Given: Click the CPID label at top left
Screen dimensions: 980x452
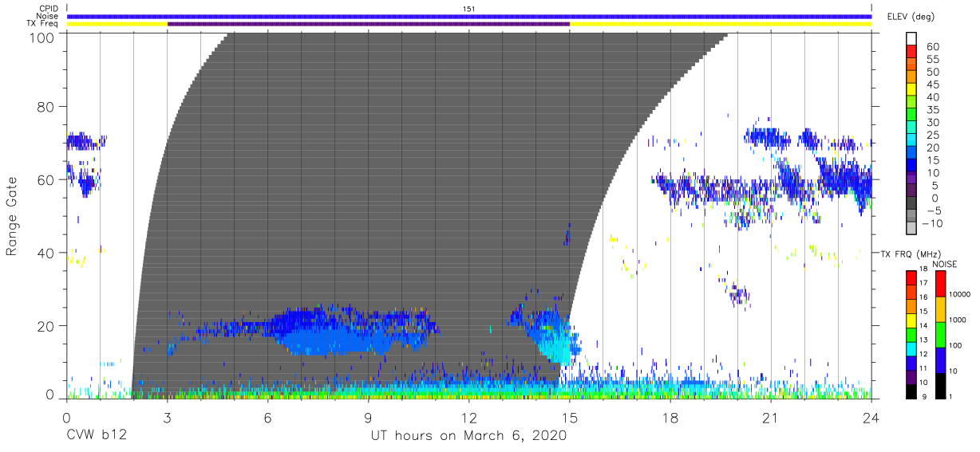Looking at the screenshot, I should [48, 8].
